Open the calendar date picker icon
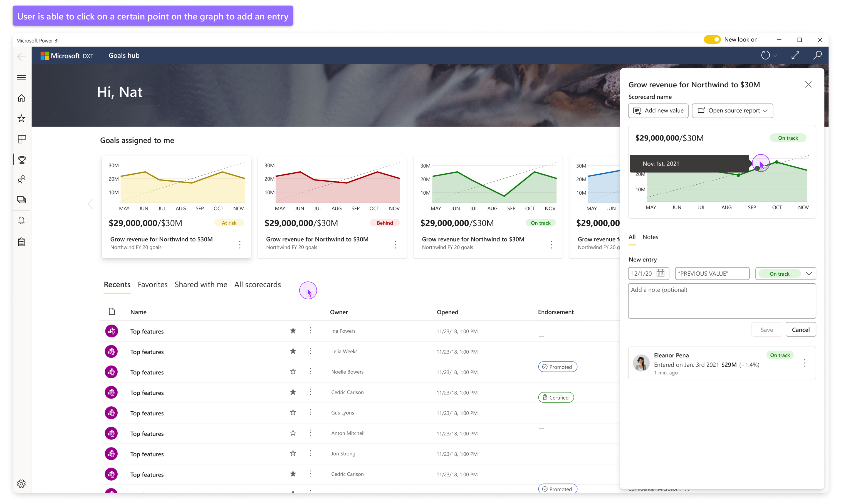The width and height of the screenshot is (841, 504). point(661,273)
